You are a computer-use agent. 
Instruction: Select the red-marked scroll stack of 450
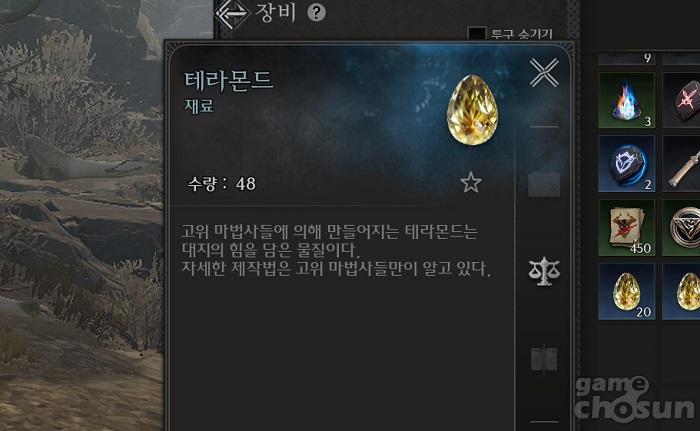(x=627, y=228)
